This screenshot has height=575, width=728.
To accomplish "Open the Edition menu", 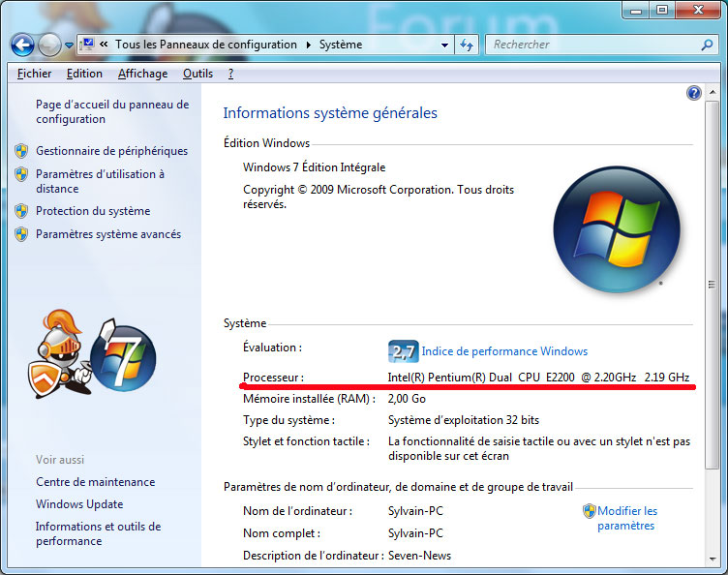I will 84,74.
